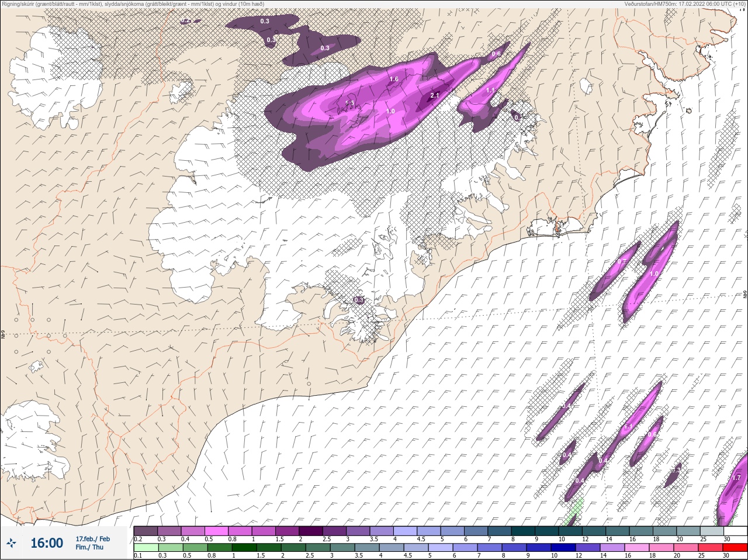
Task: Click the 0.1 label on the rain scale
Action: click(138, 556)
